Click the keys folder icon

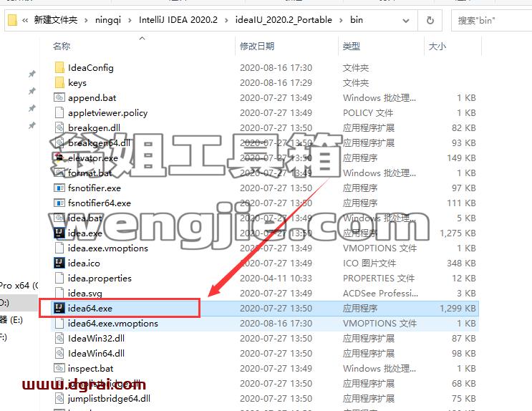[x=59, y=82]
